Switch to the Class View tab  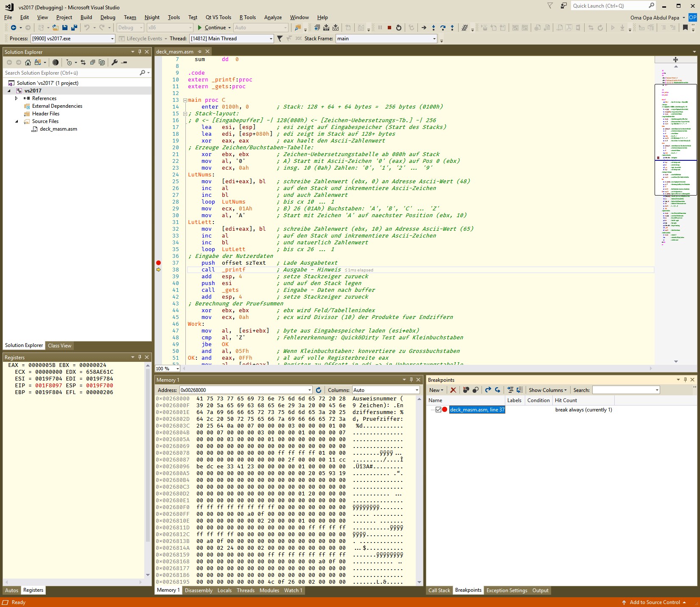[x=59, y=345]
